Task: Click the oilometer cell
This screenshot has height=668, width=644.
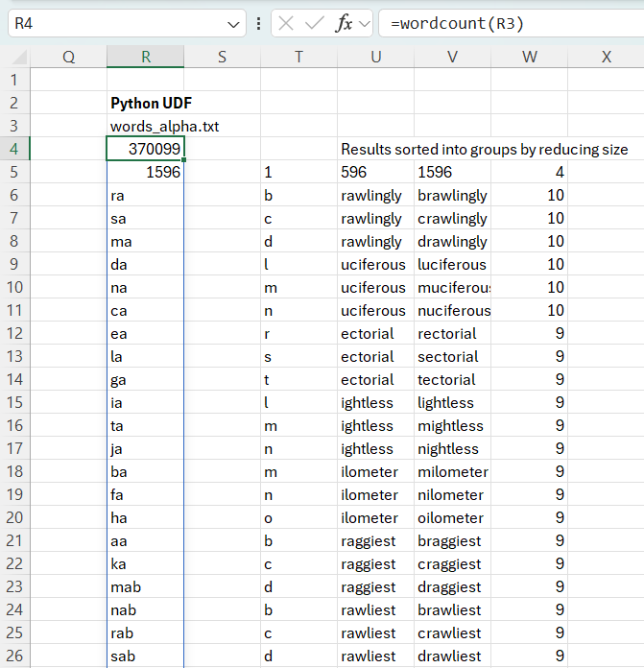Action: (x=452, y=517)
